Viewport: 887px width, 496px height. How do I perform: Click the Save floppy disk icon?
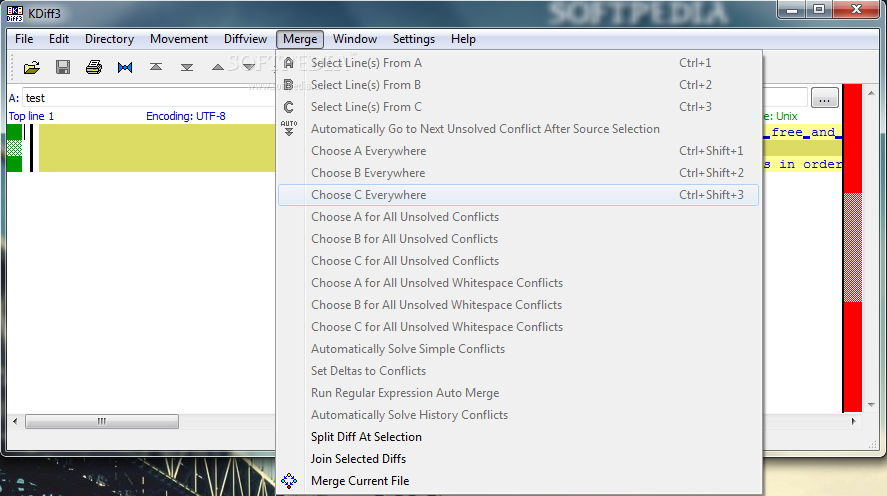(63, 67)
